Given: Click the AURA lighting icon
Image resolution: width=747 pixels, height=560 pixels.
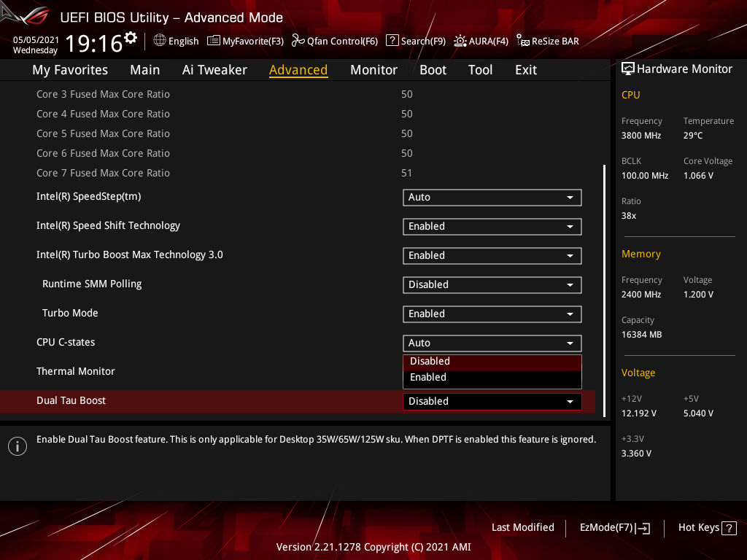Looking at the screenshot, I should [460, 41].
